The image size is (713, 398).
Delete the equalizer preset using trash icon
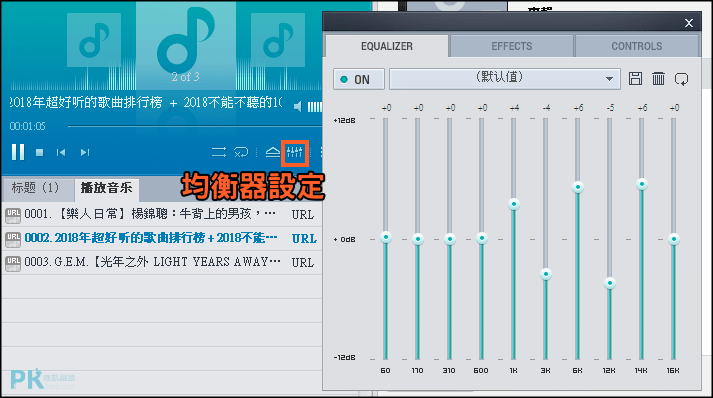[658, 79]
